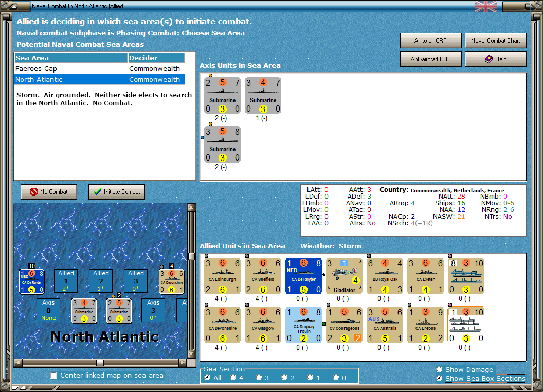Select the CV Courageous carrier counter
The image size is (543, 392).
[344, 325]
